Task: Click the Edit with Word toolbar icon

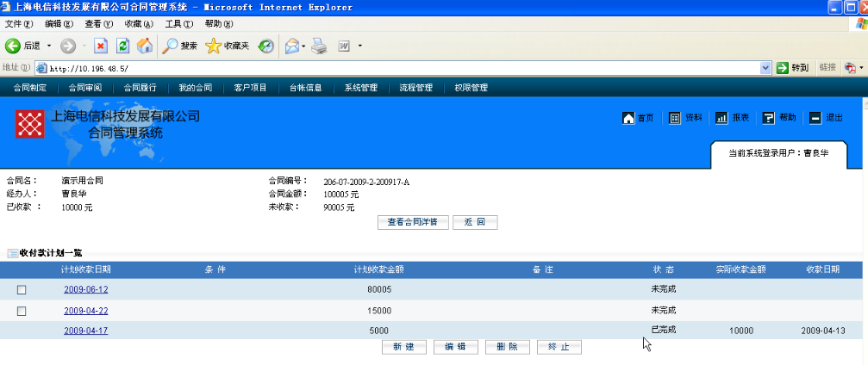Action: [343, 46]
